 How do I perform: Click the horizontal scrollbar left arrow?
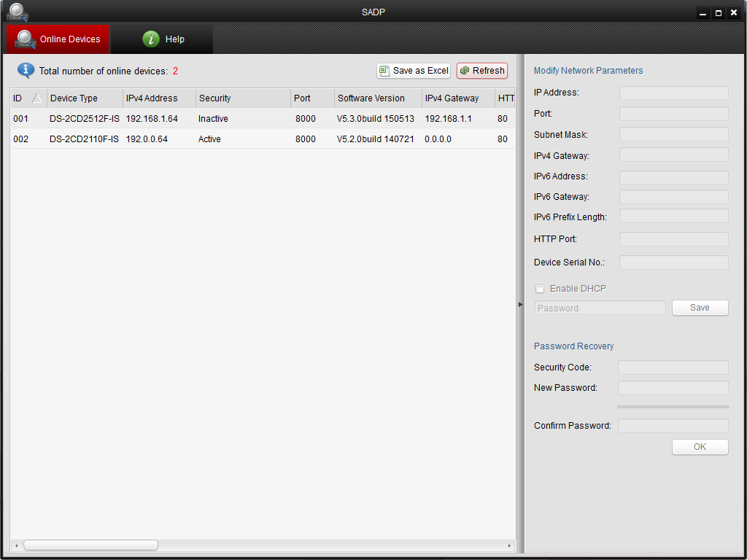pos(16,545)
